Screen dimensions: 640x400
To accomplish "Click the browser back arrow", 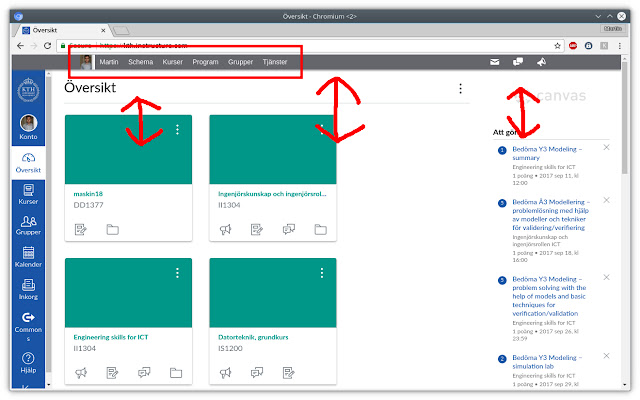I will click(20, 46).
